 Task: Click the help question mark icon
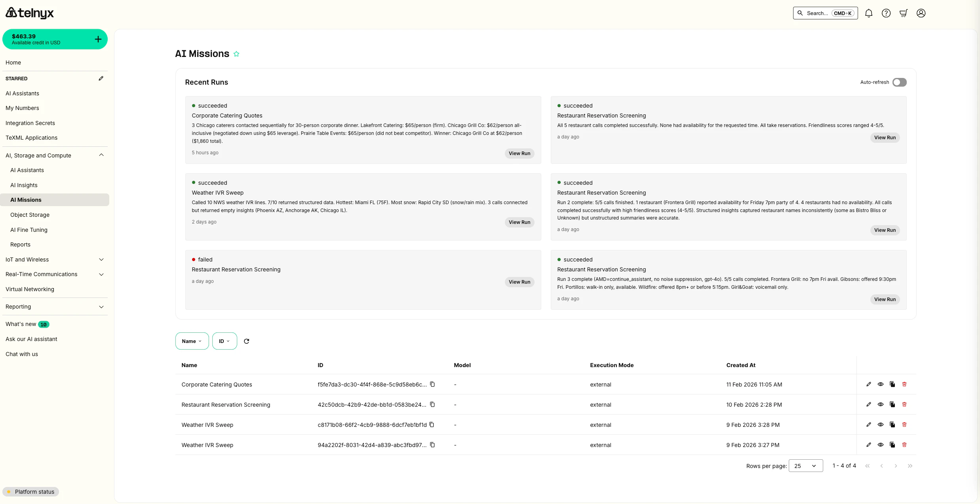[x=886, y=13]
